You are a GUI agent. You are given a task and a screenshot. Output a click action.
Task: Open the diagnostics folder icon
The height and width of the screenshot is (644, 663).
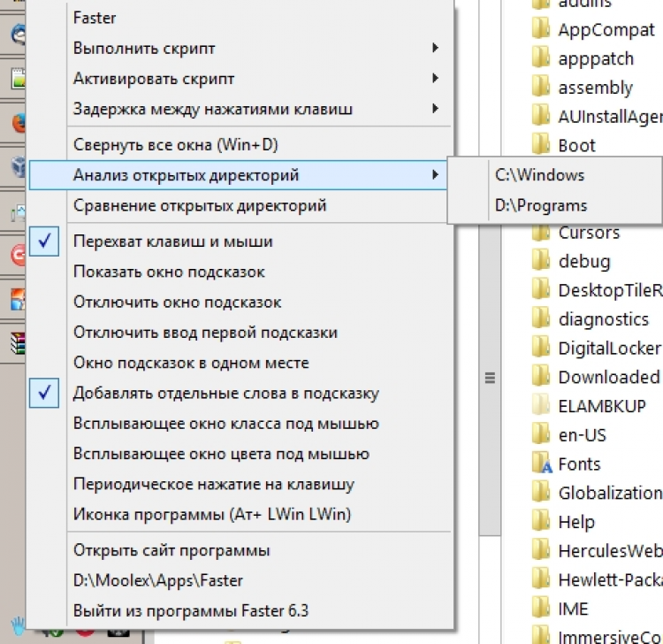tap(541, 318)
